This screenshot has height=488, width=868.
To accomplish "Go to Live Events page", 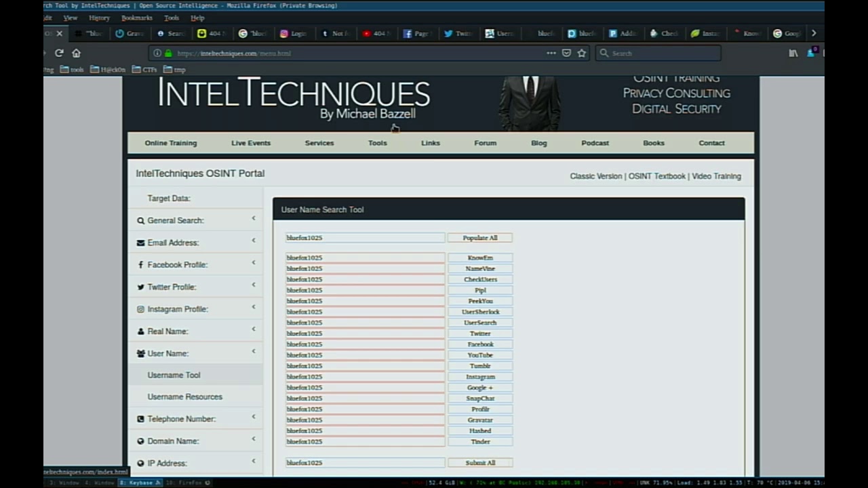I will tap(251, 143).
